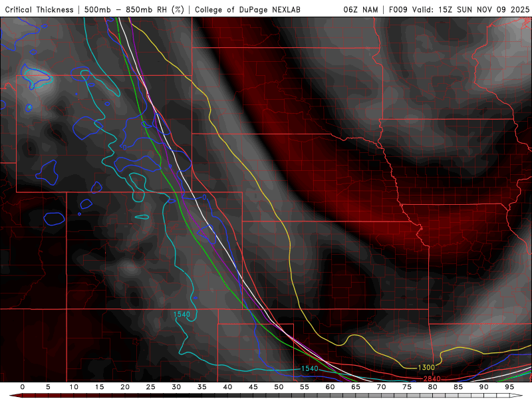Click the '25' tick on the color scale
Screen dimensions: 532x399
(151, 387)
